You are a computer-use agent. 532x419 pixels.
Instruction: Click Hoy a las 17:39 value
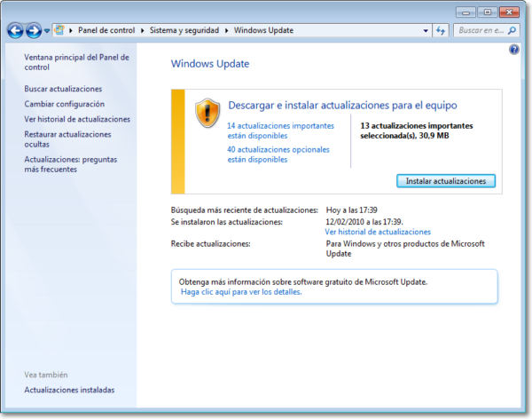pyautogui.click(x=351, y=210)
